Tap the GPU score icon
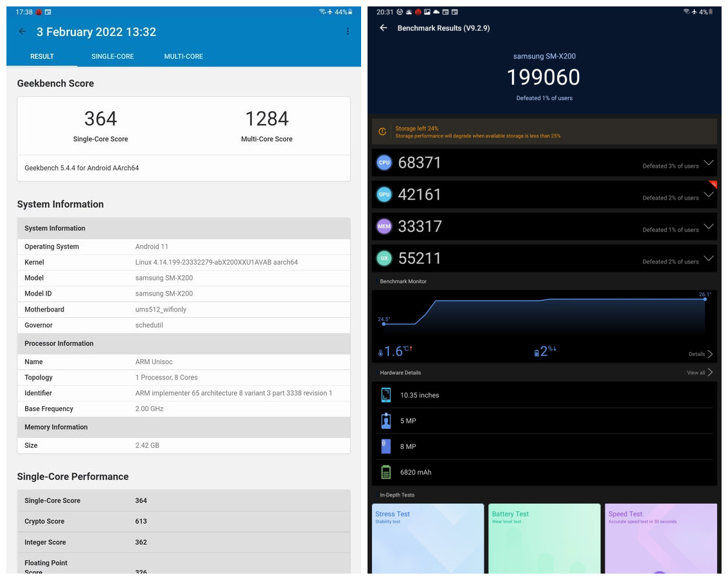728x580 pixels. tap(384, 195)
